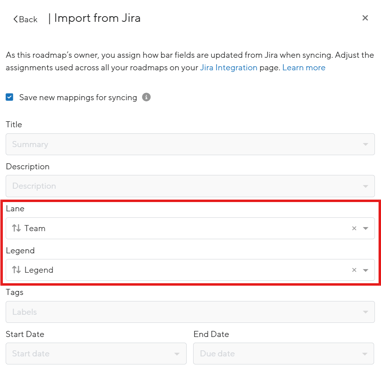Close the Import from Jira dialog
Image resolution: width=381 pixels, height=379 pixels.
pos(365,18)
